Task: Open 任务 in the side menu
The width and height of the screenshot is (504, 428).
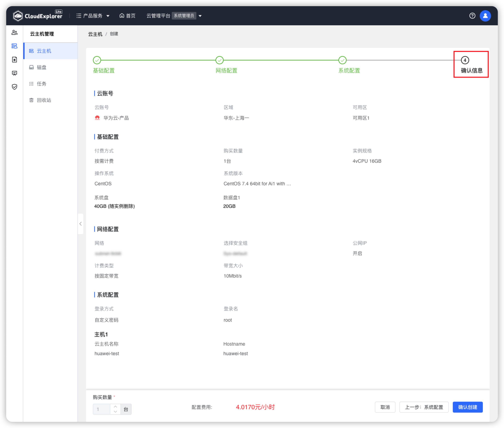Action: coord(51,84)
